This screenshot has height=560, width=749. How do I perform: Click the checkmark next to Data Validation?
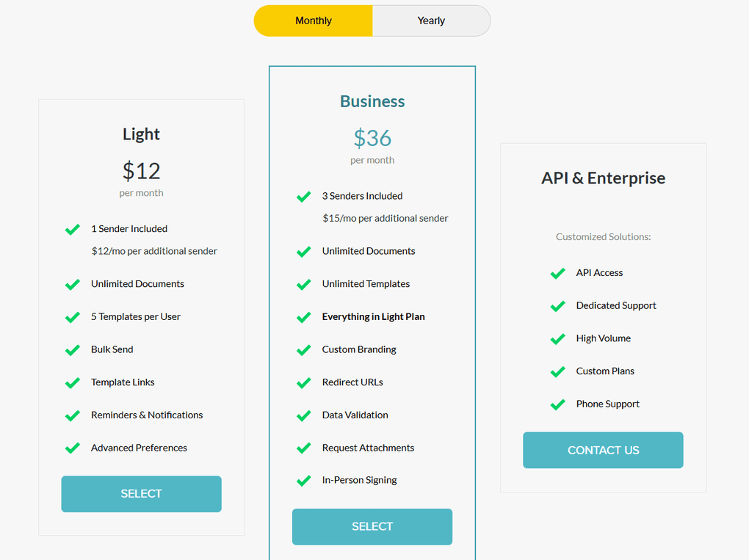tap(303, 415)
